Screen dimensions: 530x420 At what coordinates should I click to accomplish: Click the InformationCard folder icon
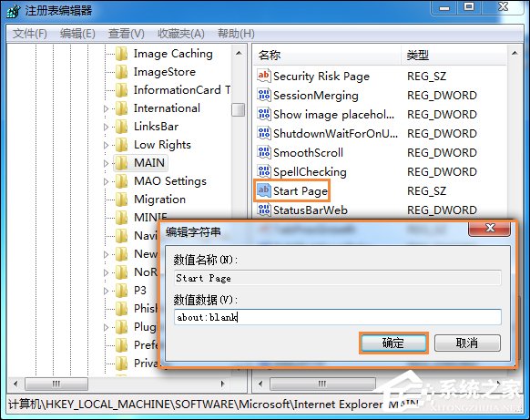point(121,90)
